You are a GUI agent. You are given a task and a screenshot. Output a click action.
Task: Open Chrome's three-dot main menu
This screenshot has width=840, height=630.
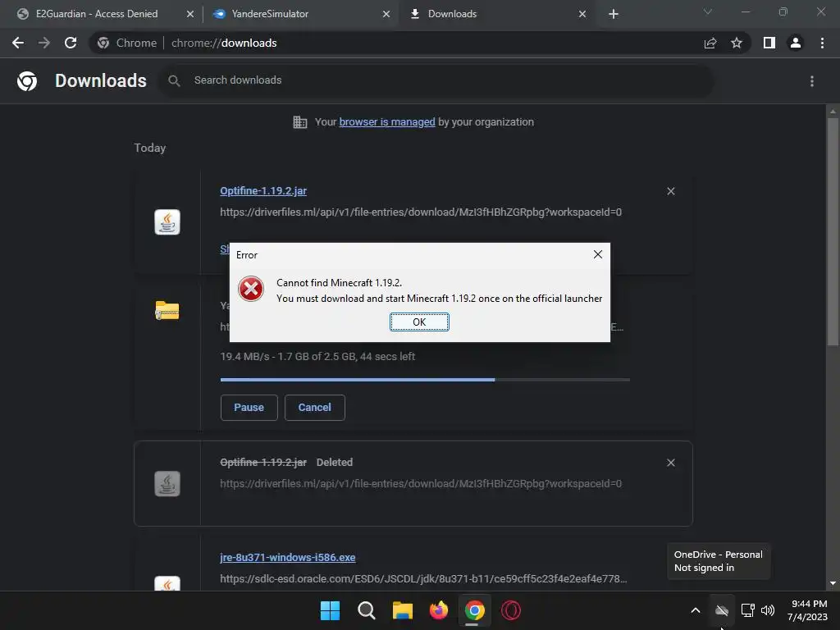tap(822, 43)
